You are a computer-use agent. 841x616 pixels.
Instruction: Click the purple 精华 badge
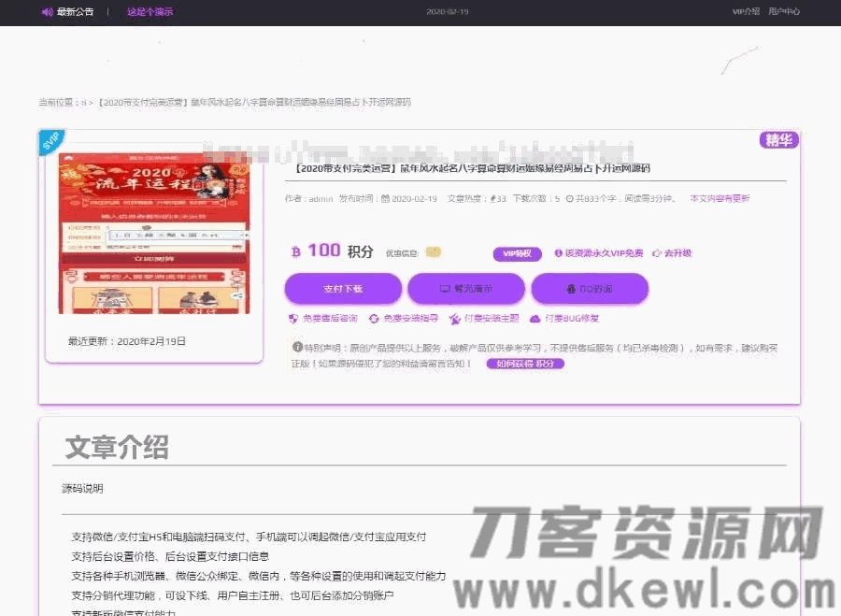778,140
